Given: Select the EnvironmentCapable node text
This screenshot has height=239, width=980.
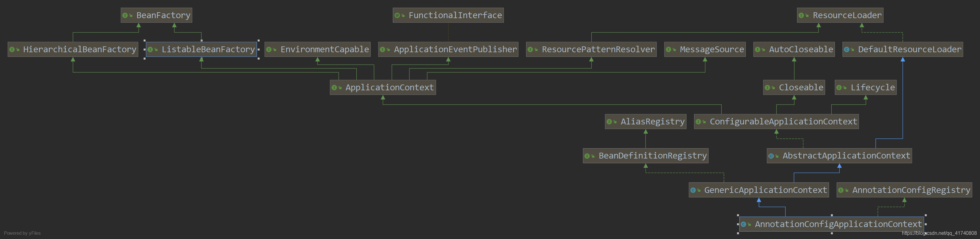Looking at the screenshot, I should click(324, 49).
